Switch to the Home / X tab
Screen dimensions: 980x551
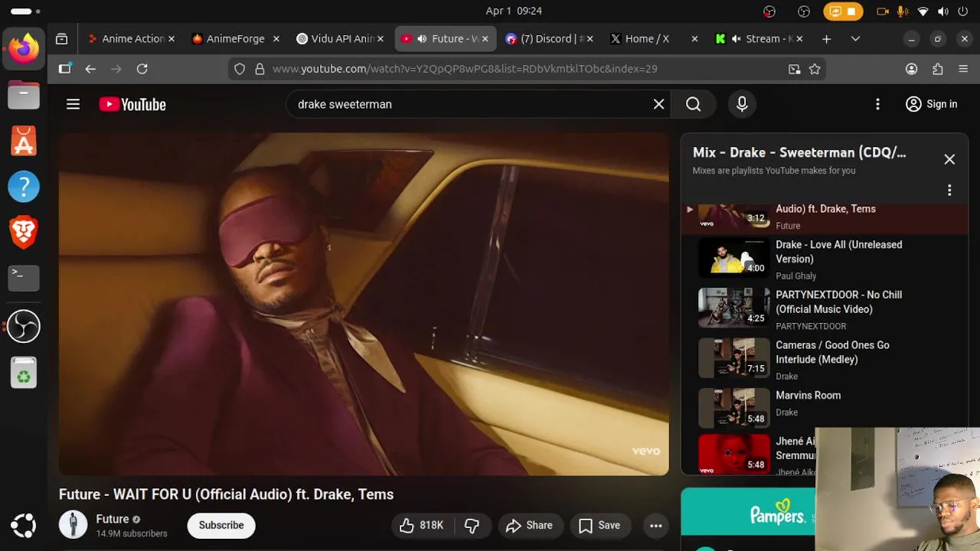pos(653,39)
